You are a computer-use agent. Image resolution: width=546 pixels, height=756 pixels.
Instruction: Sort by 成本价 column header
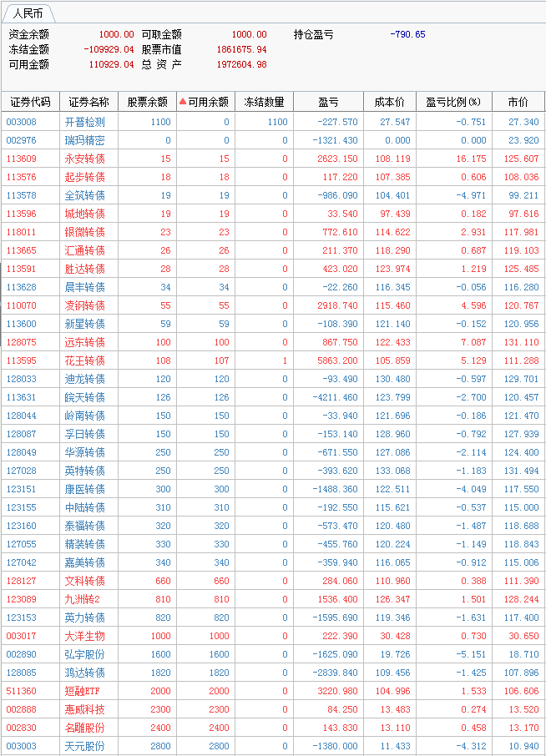pyautogui.click(x=389, y=102)
